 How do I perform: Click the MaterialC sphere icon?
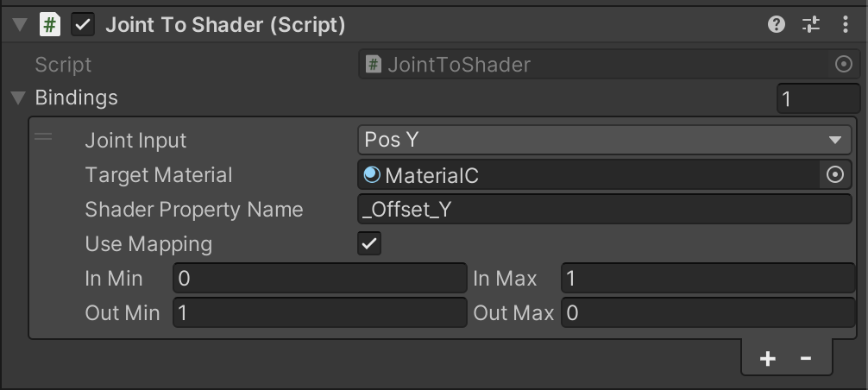[372, 175]
